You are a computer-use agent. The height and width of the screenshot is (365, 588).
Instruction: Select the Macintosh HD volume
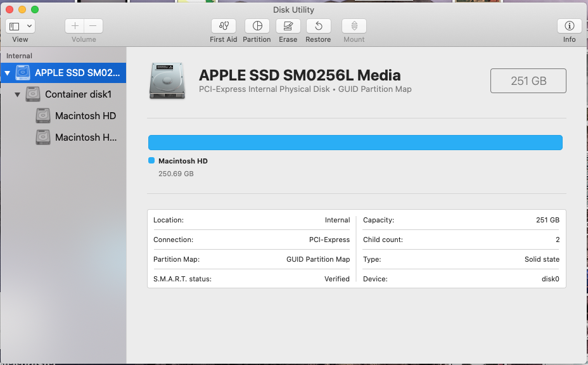63,115
